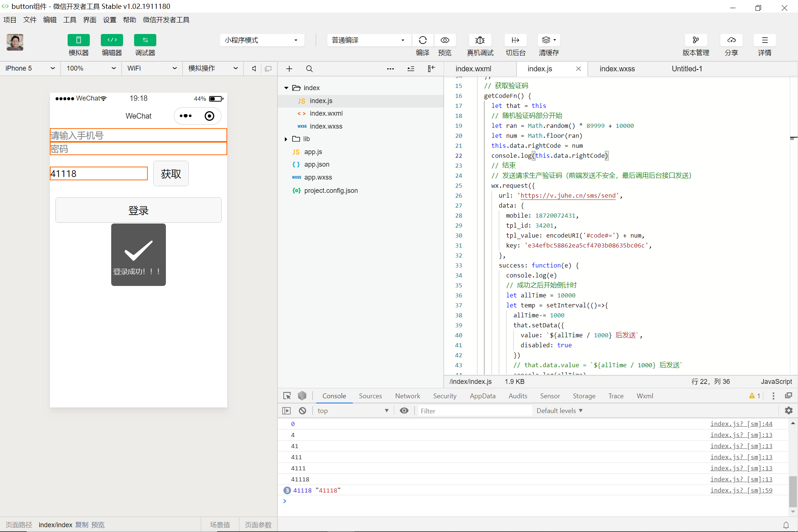The height and width of the screenshot is (532, 798).
Task: Toggle the 编辑器 editor panel
Action: (112, 40)
